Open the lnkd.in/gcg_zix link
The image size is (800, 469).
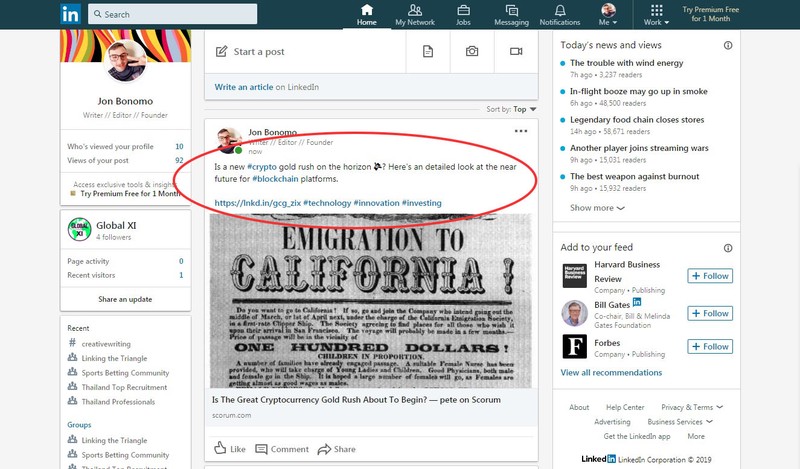(x=258, y=203)
